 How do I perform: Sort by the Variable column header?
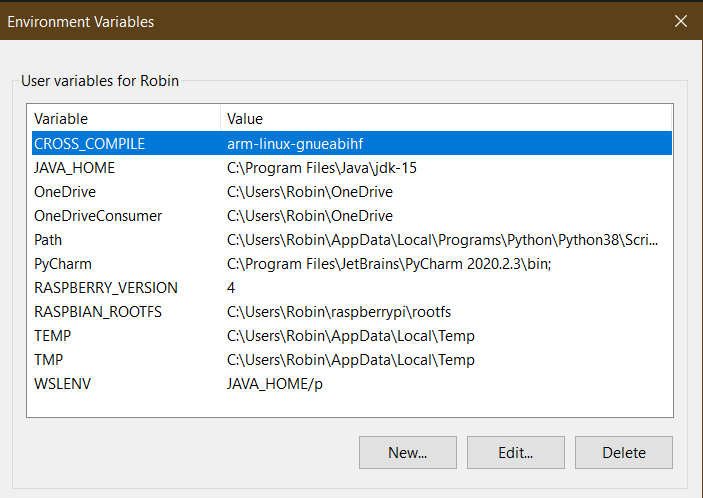pyautogui.click(x=124, y=118)
